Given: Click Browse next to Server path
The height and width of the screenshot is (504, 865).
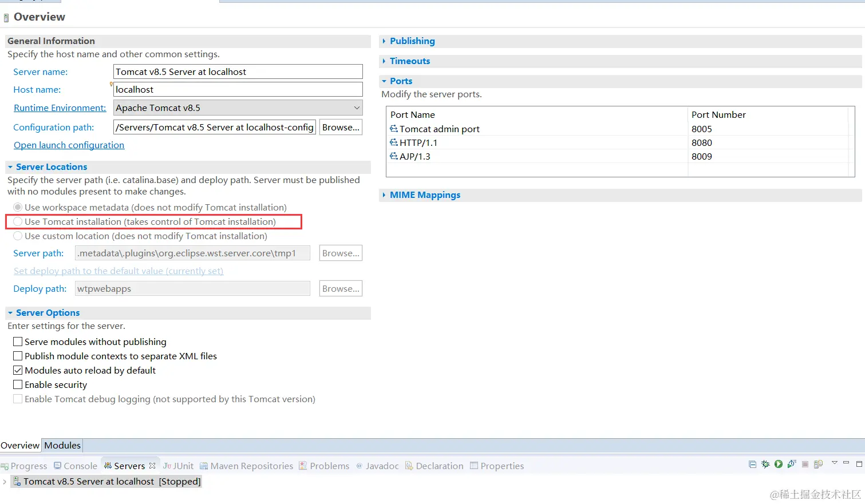Looking at the screenshot, I should point(341,253).
